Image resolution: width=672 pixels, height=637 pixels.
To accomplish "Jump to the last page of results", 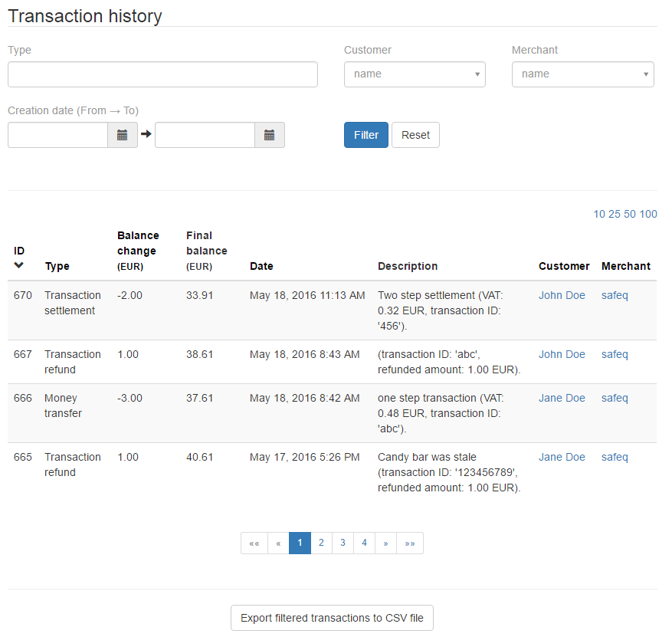I will (410, 543).
